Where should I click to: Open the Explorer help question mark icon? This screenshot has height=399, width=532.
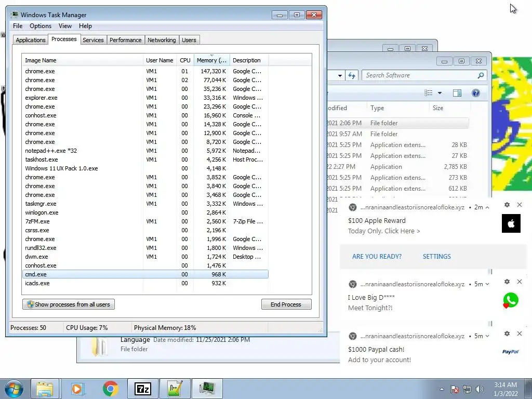476,93
